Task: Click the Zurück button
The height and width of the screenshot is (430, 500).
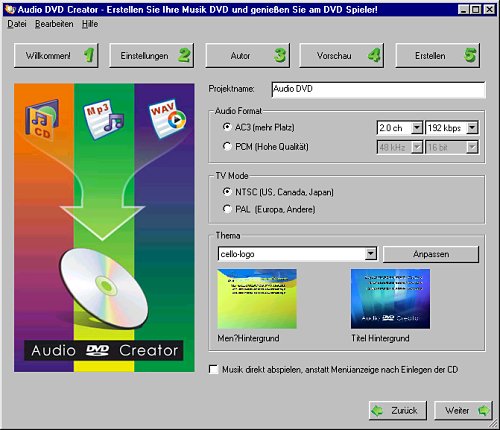Action: point(398,410)
